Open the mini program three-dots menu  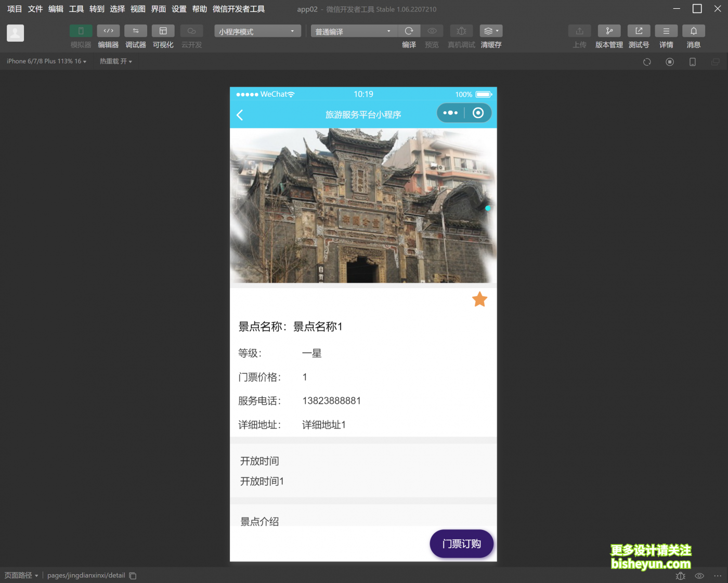point(450,113)
